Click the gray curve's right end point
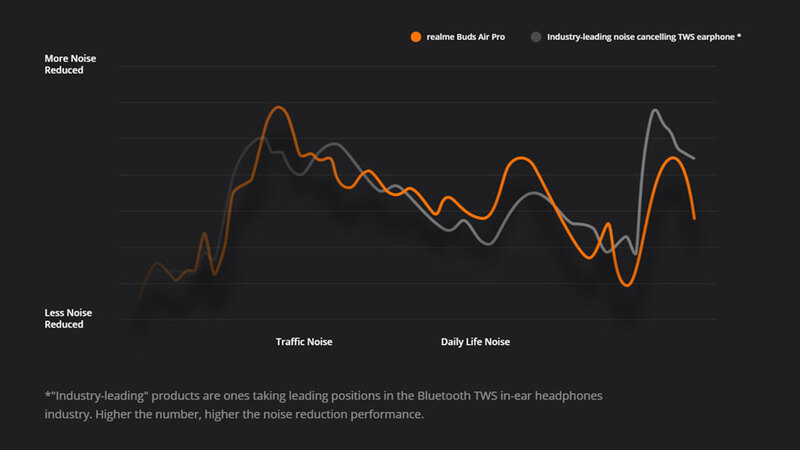The image size is (800, 450). pos(693,158)
